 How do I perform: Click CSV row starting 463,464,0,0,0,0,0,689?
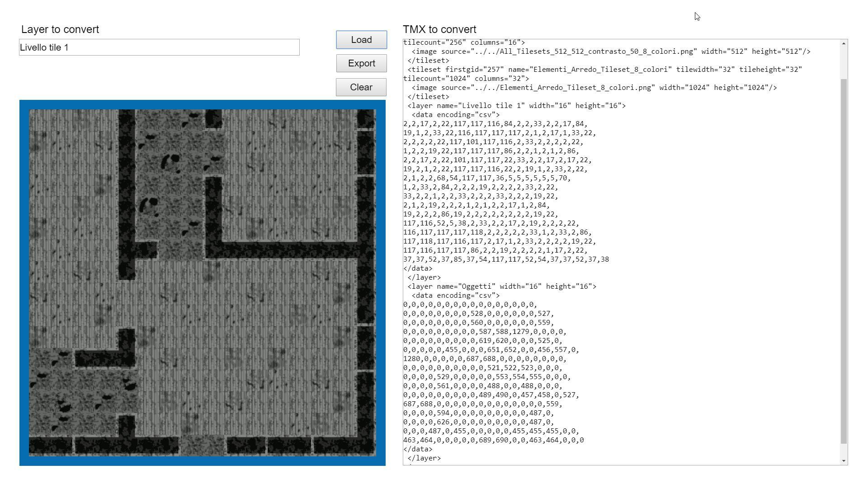pyautogui.click(x=493, y=440)
